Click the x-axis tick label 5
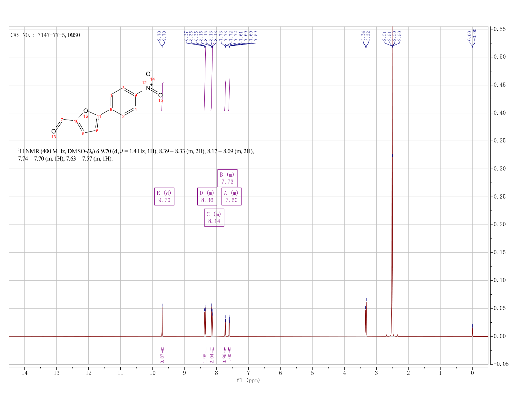The width and height of the screenshot is (532, 411). pos(312,373)
